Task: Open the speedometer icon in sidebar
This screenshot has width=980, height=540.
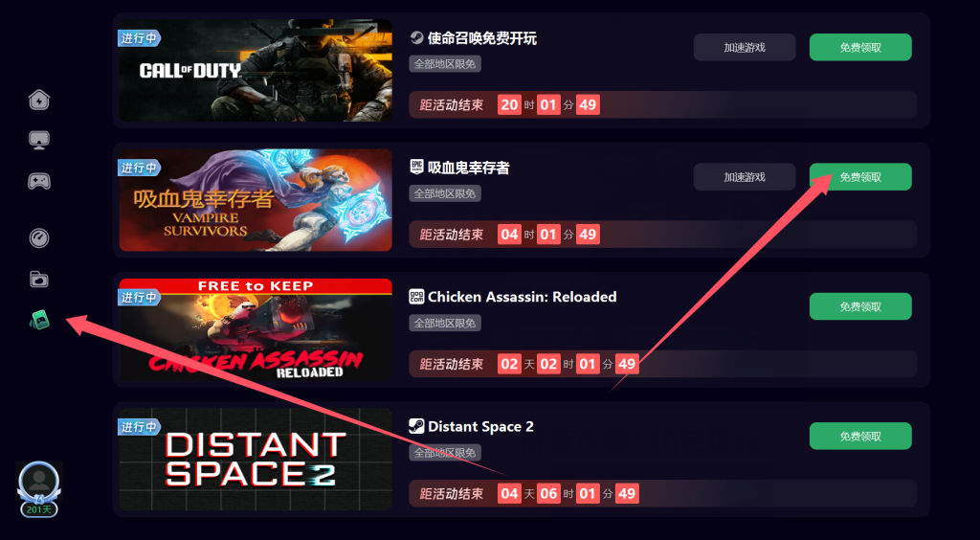Action: coord(39,238)
